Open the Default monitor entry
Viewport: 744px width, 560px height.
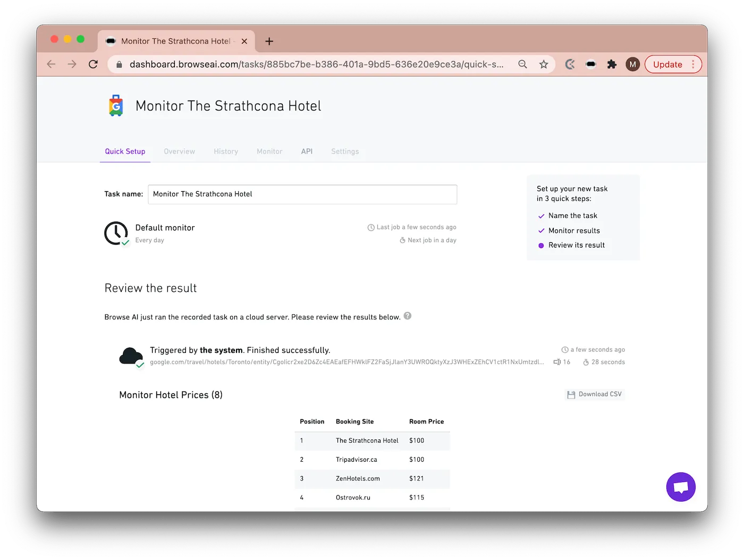tap(165, 227)
